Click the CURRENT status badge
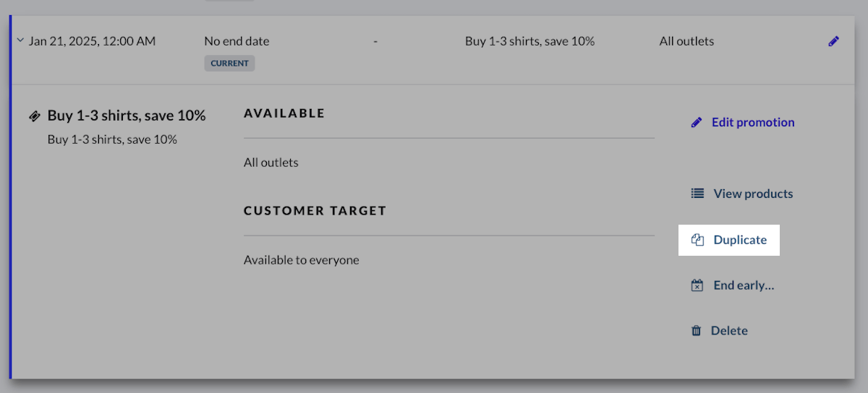This screenshot has height=393, width=868. click(x=229, y=63)
